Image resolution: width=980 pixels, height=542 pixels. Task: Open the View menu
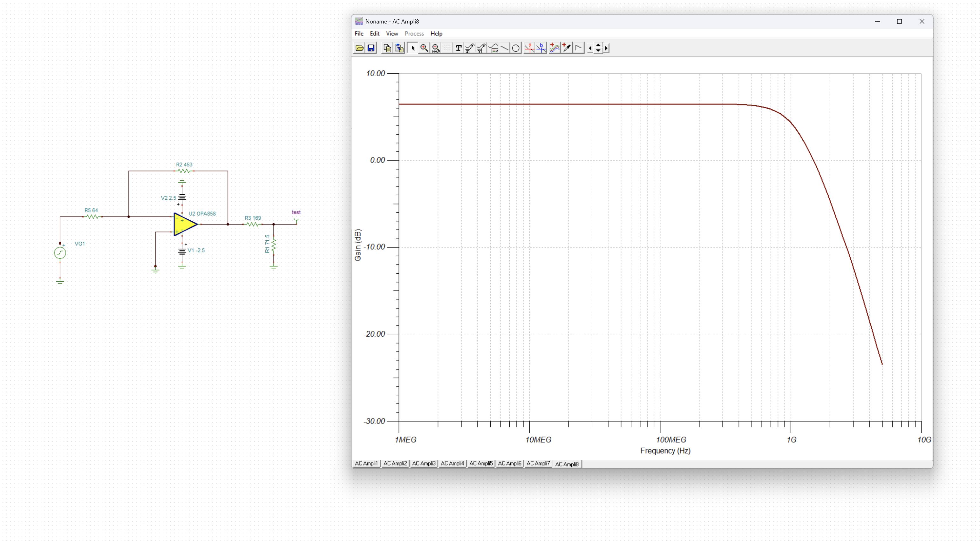pos(392,33)
